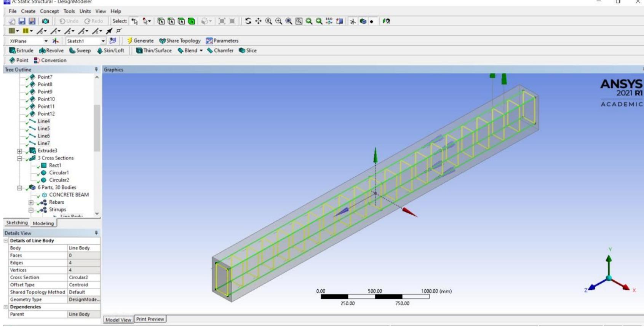The height and width of the screenshot is (327, 644).
Task: Open the Tools menu
Action: (69, 11)
